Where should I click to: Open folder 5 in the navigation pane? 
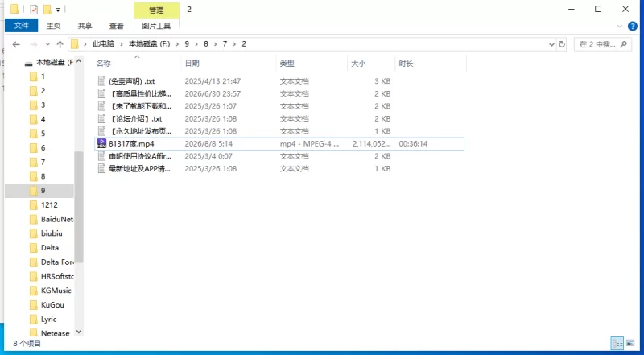pos(43,134)
